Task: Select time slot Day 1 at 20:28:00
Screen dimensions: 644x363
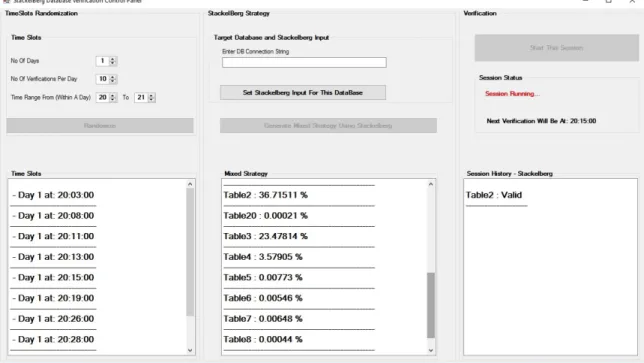Action: 53,339
